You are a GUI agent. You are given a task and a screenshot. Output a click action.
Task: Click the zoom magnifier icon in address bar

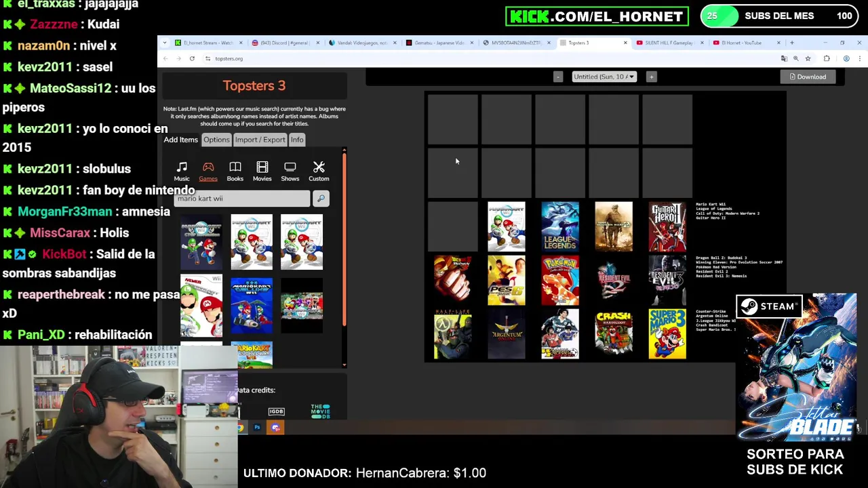tap(796, 59)
